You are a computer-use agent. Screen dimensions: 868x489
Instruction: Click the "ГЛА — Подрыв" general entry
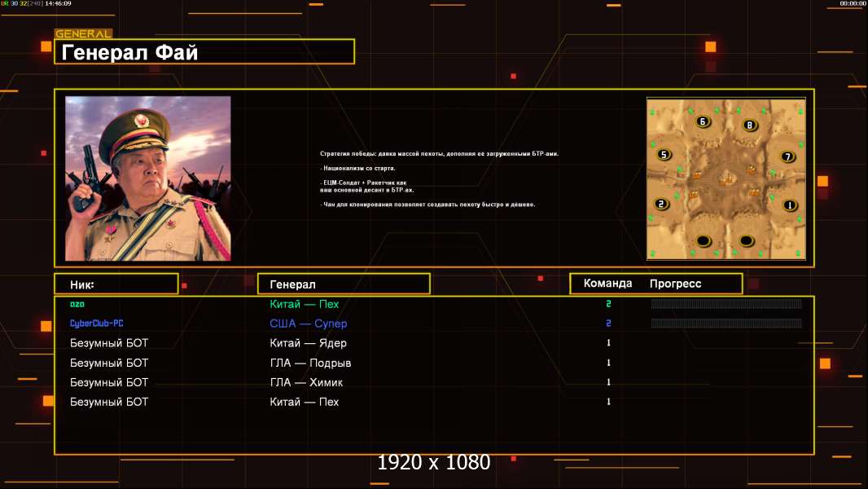pos(310,363)
